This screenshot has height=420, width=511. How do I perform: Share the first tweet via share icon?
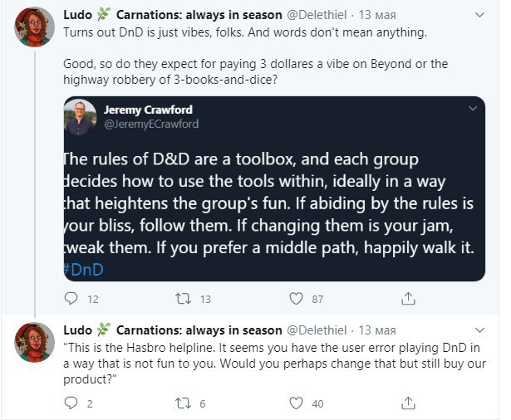click(x=408, y=298)
